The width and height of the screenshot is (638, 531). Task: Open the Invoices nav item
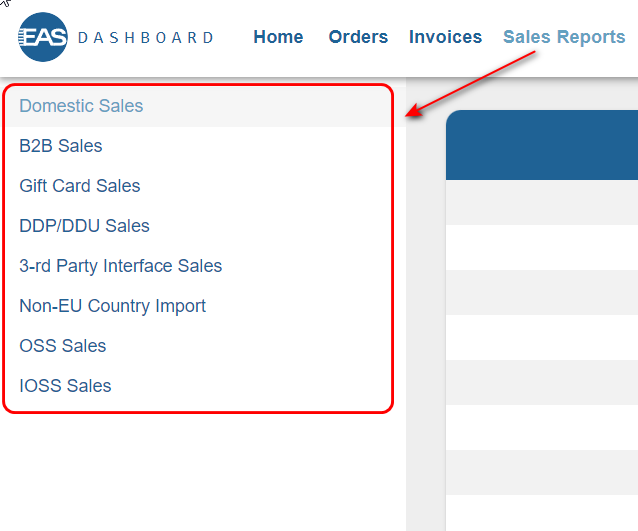pyautogui.click(x=445, y=37)
